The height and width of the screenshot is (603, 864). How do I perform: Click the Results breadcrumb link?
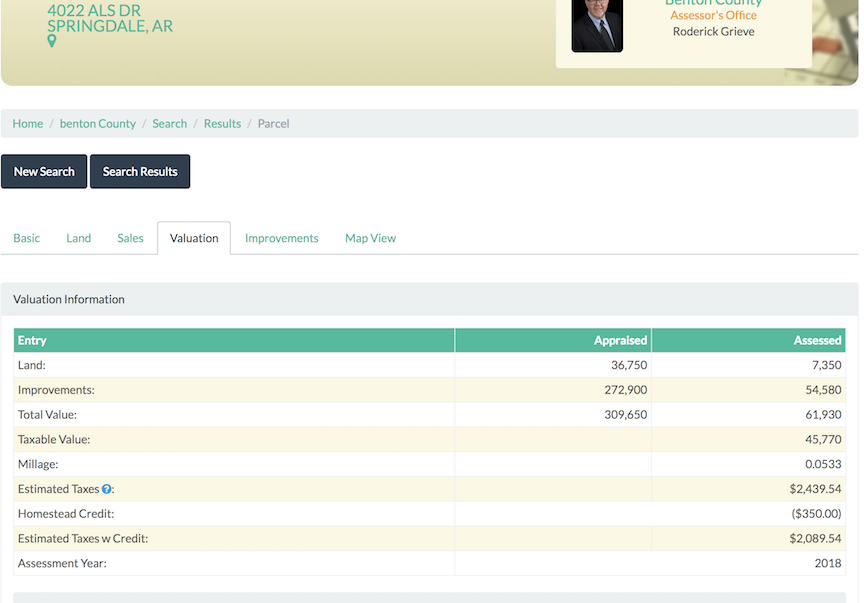[x=223, y=123]
